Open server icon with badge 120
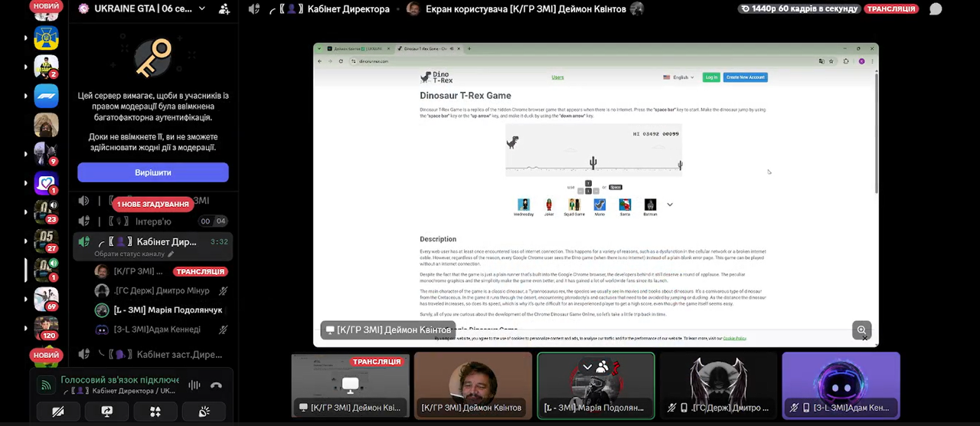 point(46,328)
